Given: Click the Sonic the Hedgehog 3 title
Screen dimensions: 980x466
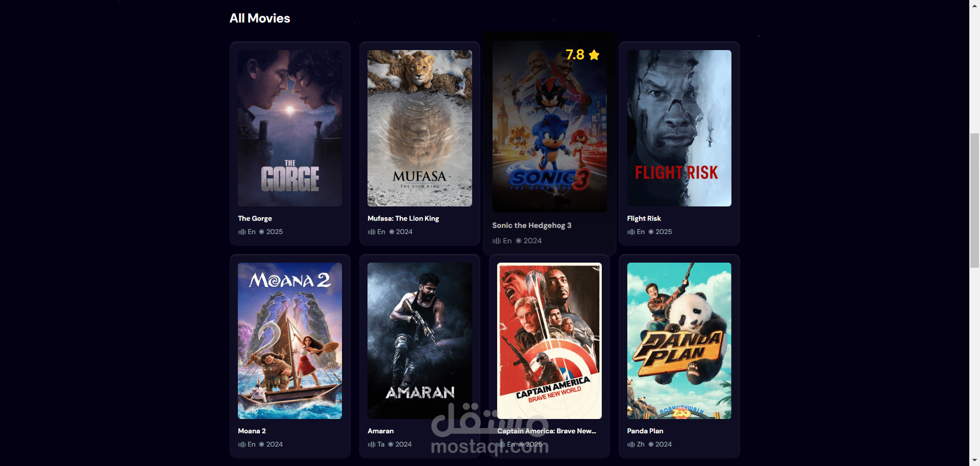Looking at the screenshot, I should 532,225.
